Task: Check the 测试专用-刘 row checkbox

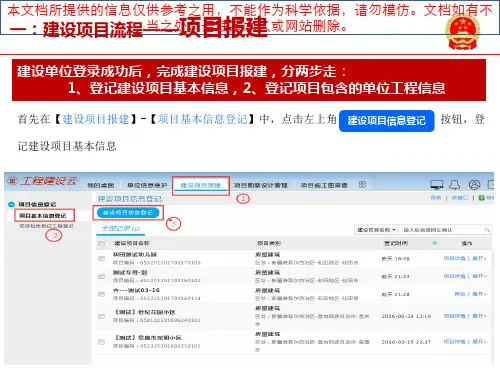Action: coord(101,276)
